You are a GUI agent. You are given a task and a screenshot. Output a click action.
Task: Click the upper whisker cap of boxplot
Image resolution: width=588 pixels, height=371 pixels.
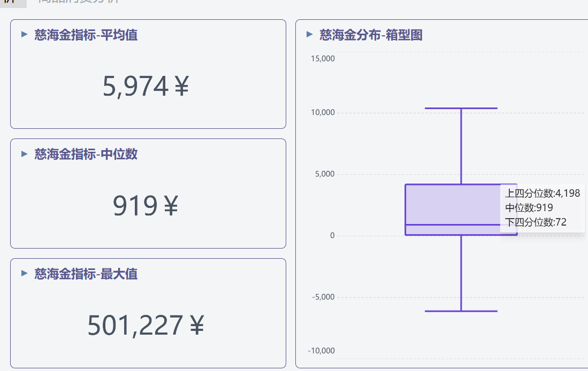461,108
